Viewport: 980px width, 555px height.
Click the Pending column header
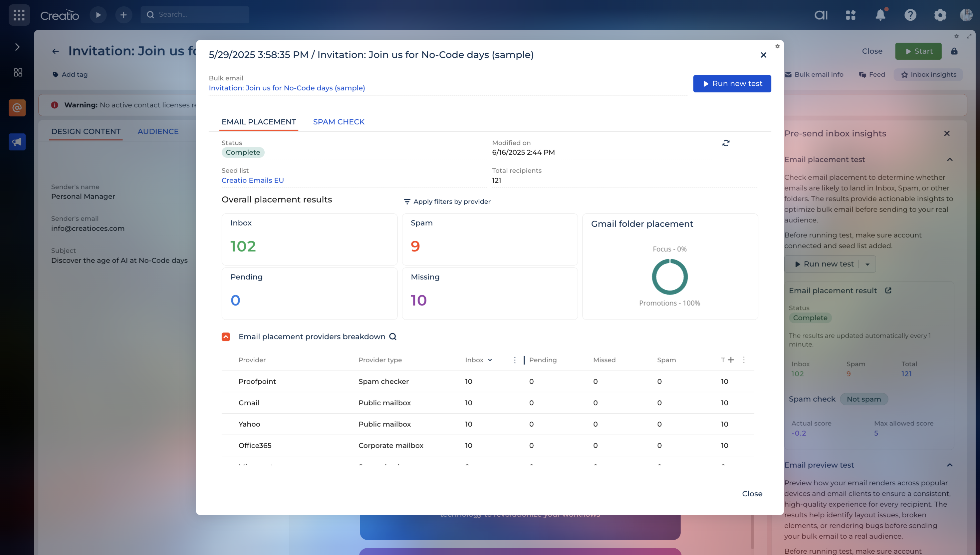tap(542, 360)
